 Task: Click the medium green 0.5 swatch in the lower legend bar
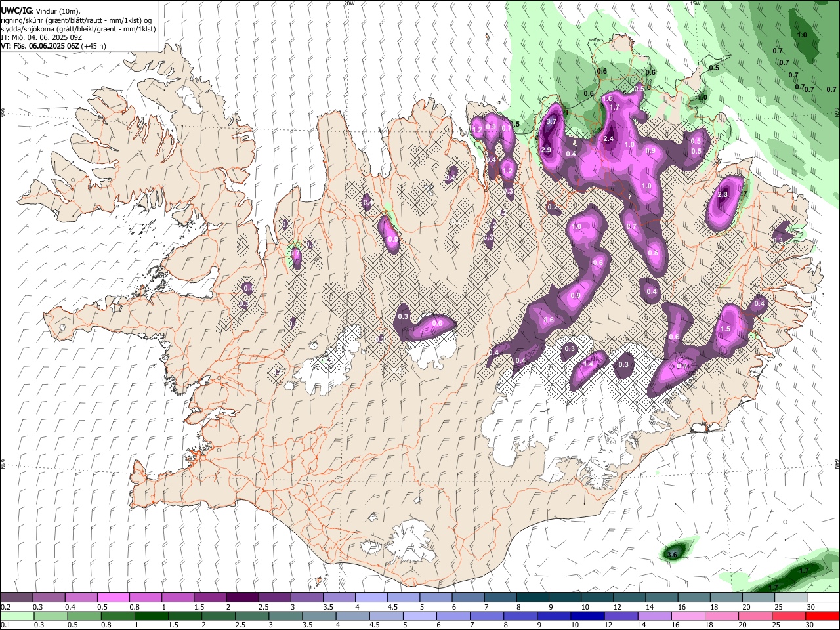click(84, 616)
